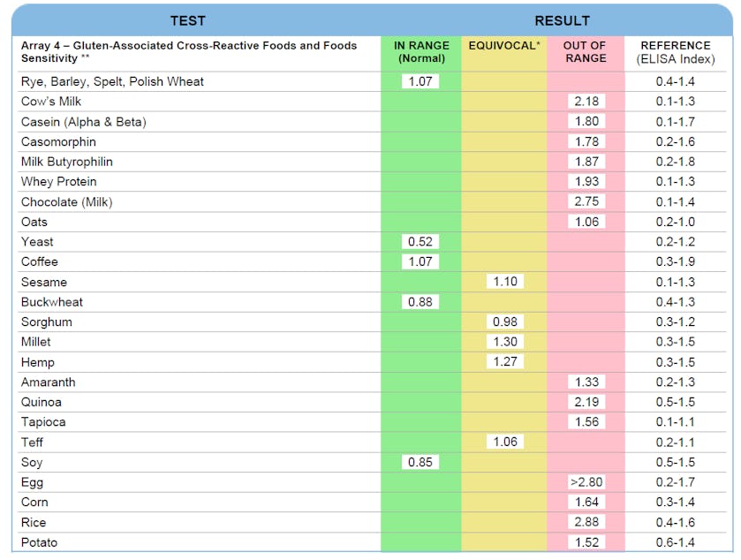Select the Rye, Barley, Spelt, Polish Wheat row
Screen dimensions: 741x560
(372, 82)
